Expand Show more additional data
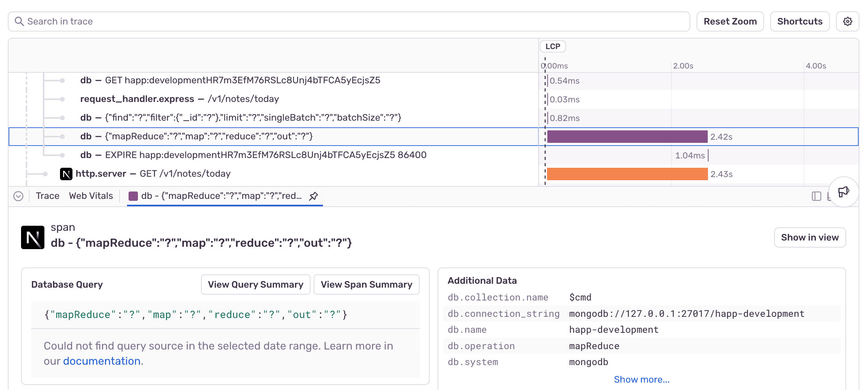 coord(642,379)
